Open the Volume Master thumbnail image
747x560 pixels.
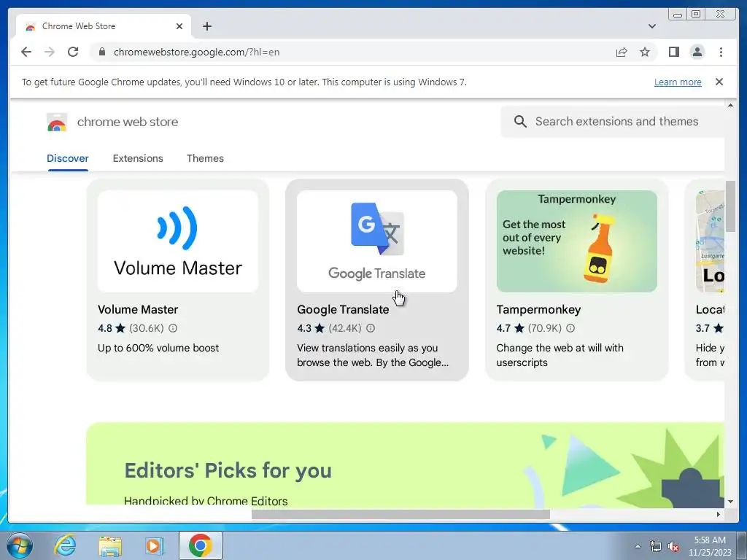pyautogui.click(x=178, y=241)
